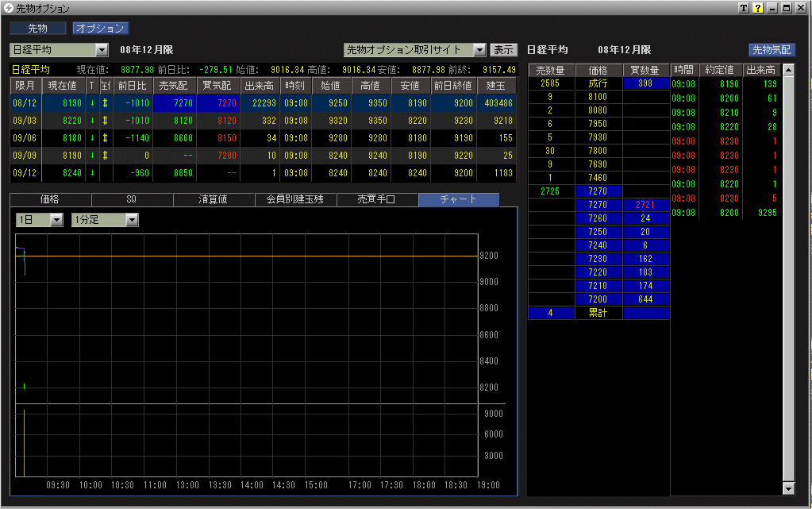Image resolution: width=812 pixels, height=509 pixels.
Task: Switch to the 会員別建玉残 tab
Action: click(x=295, y=199)
